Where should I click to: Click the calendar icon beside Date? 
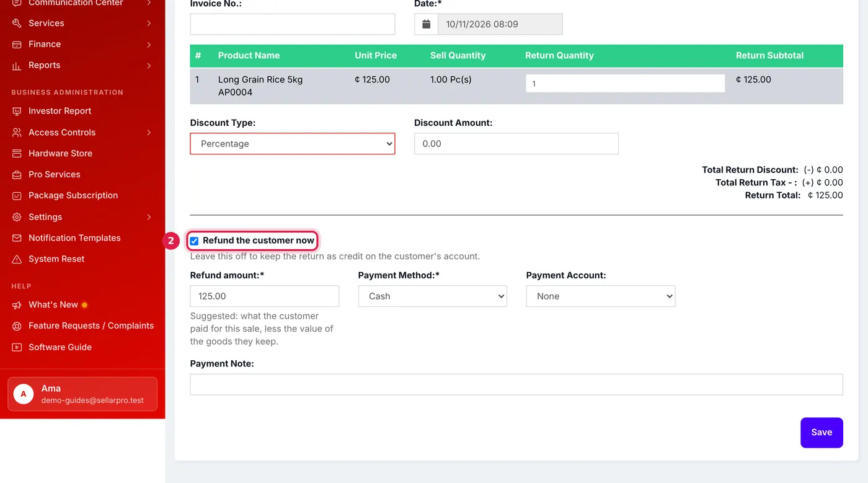426,24
